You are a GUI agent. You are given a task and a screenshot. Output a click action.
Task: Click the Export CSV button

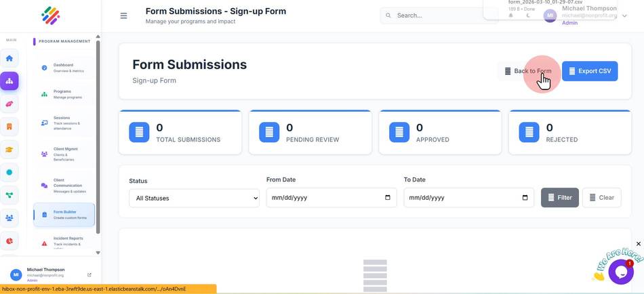[x=590, y=71]
